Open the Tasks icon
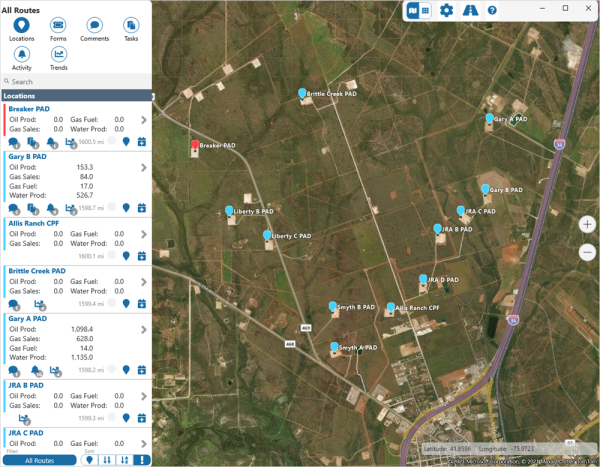The height and width of the screenshot is (467, 600). [131, 28]
